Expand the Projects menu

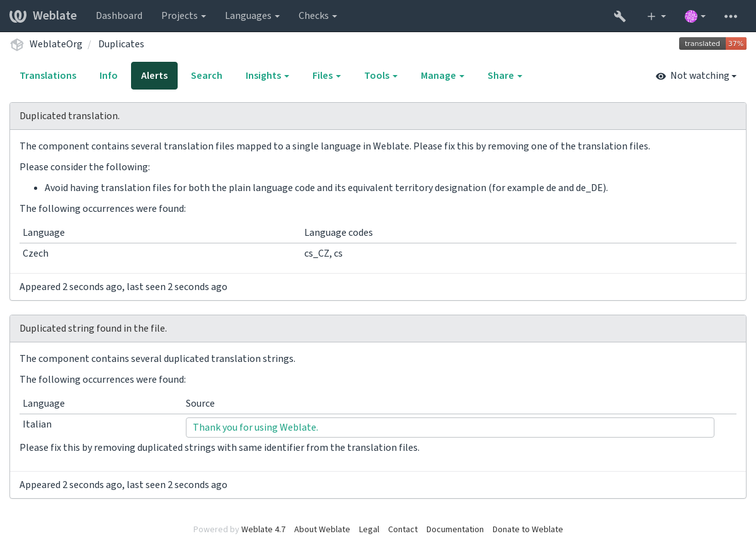coord(183,16)
